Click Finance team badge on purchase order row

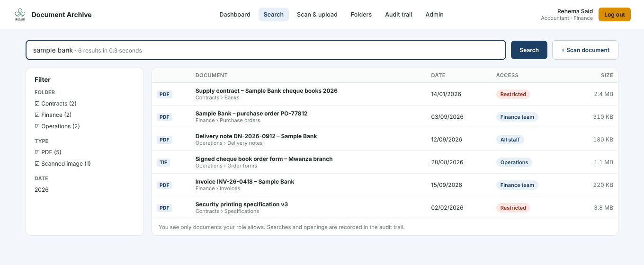517,117
